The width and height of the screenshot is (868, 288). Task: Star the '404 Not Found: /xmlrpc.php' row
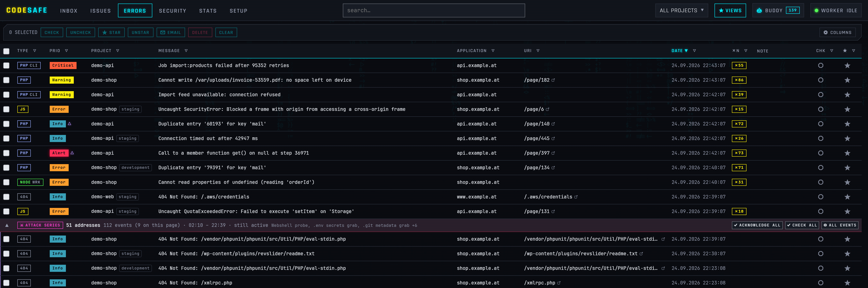pos(847,283)
